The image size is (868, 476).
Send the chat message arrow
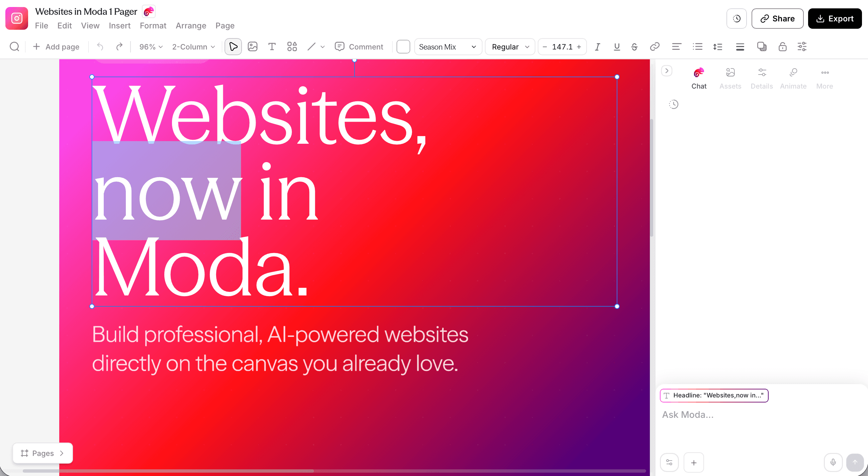click(855, 462)
